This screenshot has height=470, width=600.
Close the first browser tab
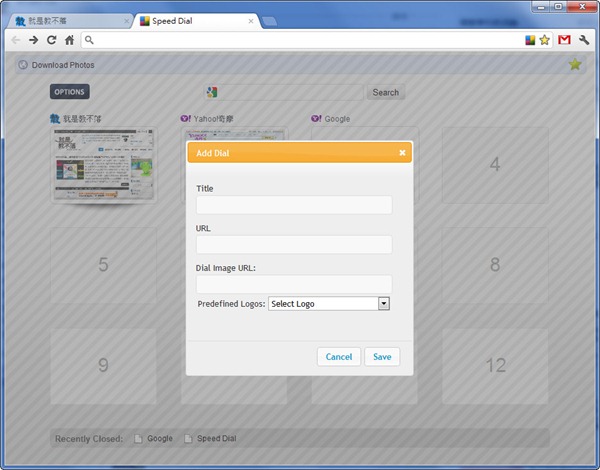[x=127, y=21]
